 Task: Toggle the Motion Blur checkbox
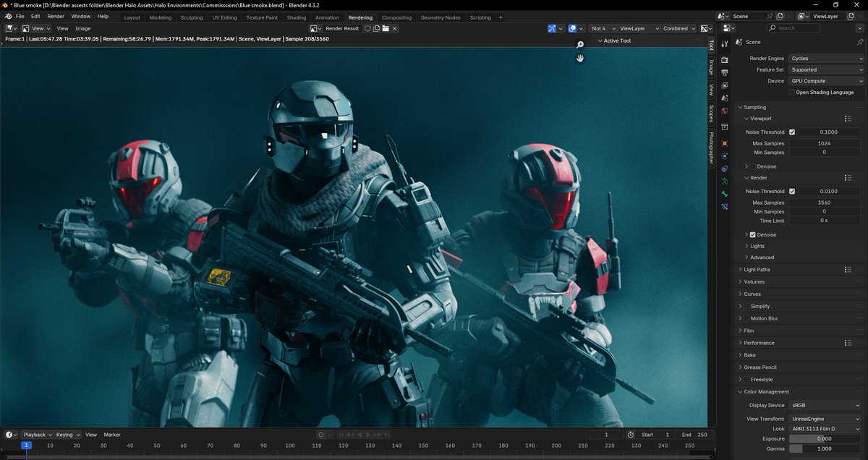point(746,318)
